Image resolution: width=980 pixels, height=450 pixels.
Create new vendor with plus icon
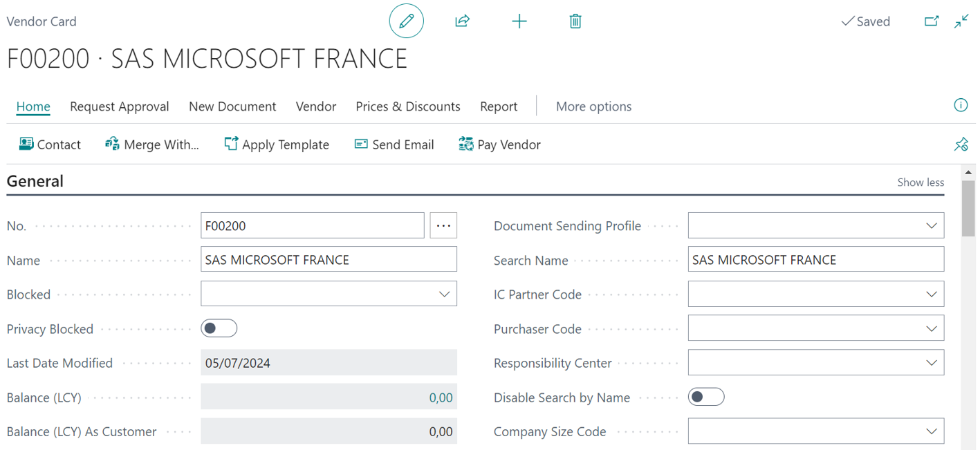[519, 21]
